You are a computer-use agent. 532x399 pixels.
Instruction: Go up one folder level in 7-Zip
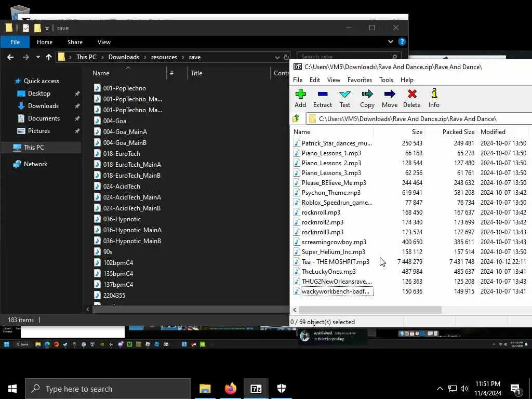click(x=296, y=118)
